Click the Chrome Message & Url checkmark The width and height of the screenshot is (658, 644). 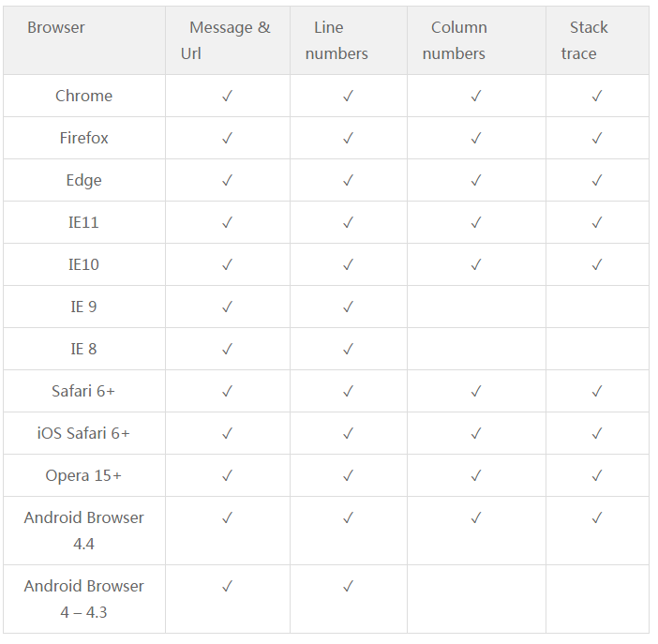click(x=227, y=97)
